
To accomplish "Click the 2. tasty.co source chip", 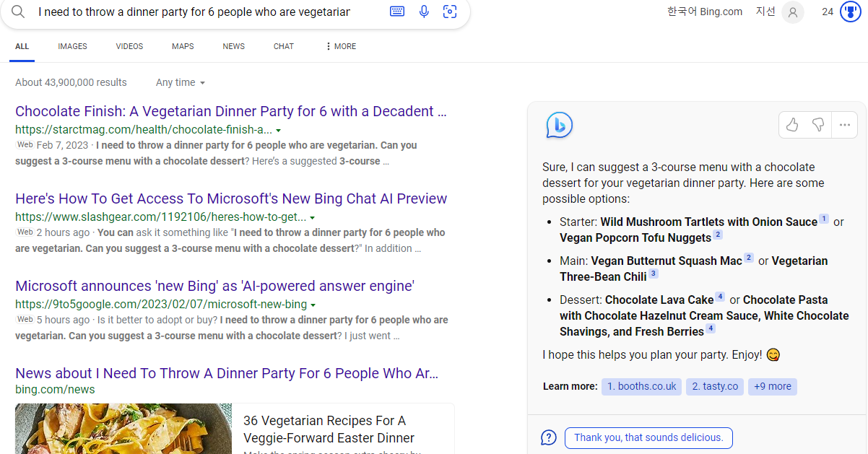I will [715, 386].
